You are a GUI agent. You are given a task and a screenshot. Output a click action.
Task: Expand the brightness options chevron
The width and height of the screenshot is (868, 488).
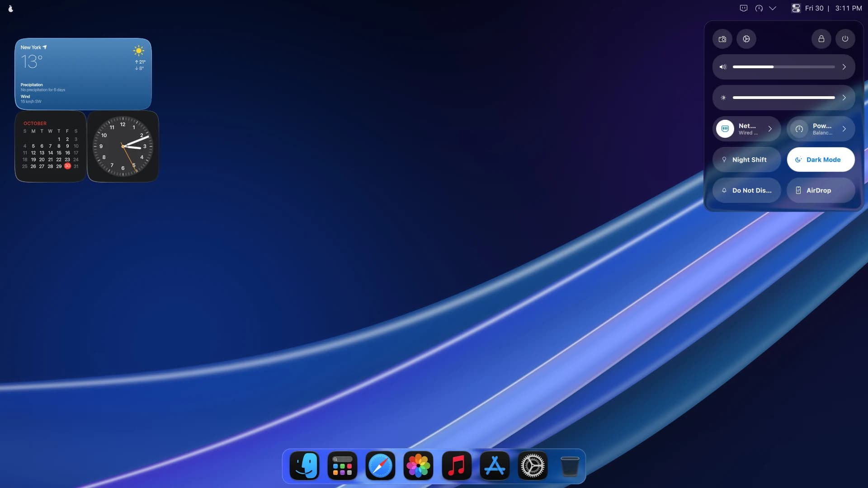844,98
